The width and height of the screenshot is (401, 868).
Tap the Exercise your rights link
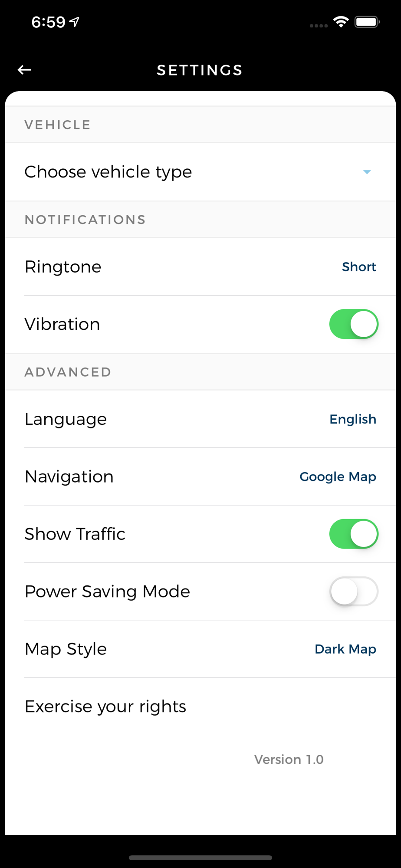pos(105,707)
